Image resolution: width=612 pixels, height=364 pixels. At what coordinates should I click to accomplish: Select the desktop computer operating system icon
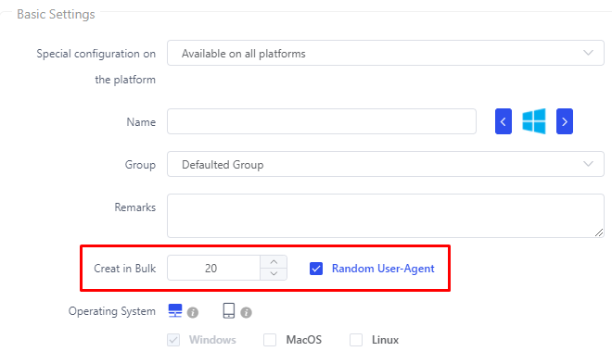pos(175,310)
